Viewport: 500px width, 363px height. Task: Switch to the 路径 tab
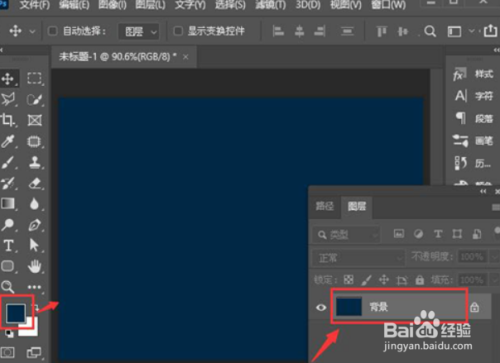click(x=325, y=206)
